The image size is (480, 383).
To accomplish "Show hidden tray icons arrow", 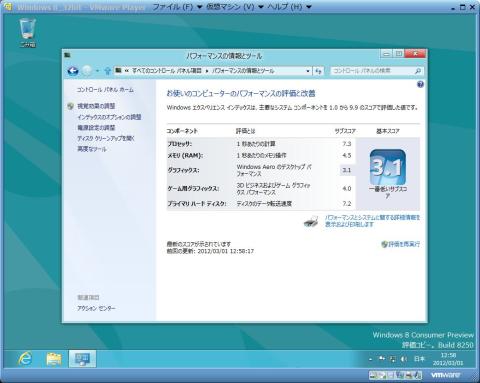I will pos(370,359).
